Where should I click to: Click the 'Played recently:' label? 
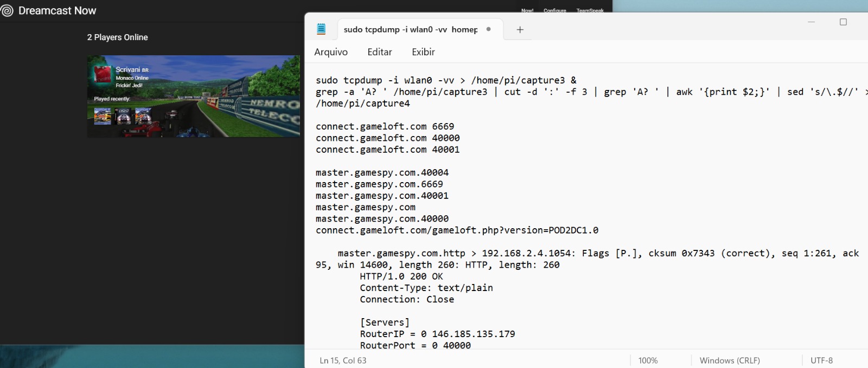tap(112, 99)
